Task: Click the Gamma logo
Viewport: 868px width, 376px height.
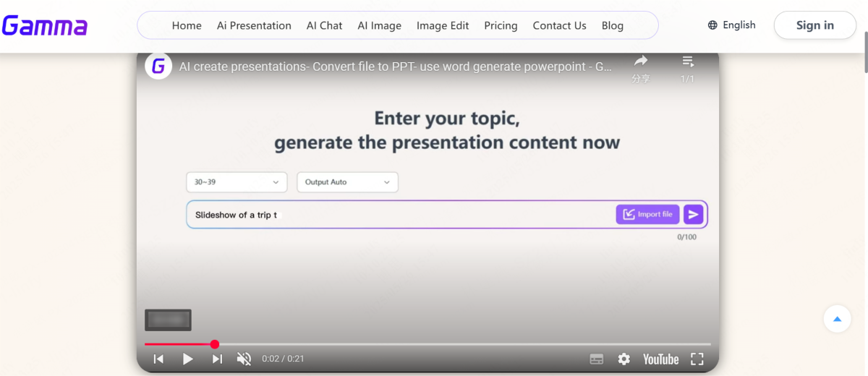Action: coord(45,26)
